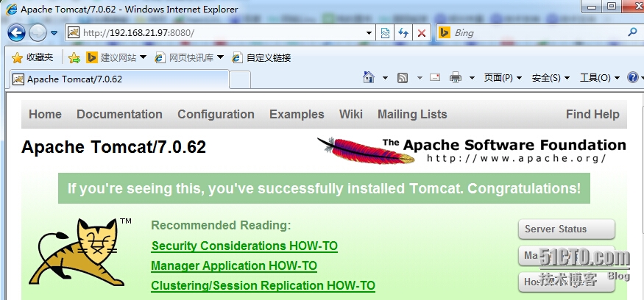The width and height of the screenshot is (644, 300).
Task: Refresh the page with the Refresh icon
Action: pos(403,33)
